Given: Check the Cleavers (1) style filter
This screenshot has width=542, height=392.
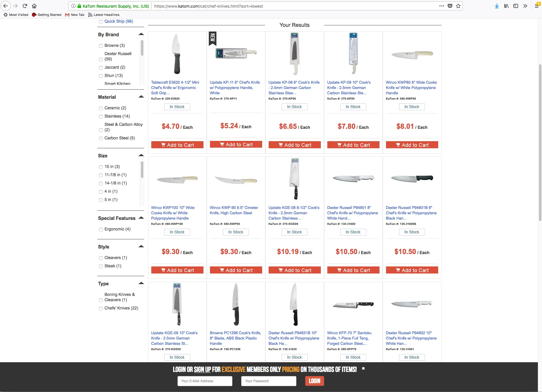Looking at the screenshot, I should (101, 258).
